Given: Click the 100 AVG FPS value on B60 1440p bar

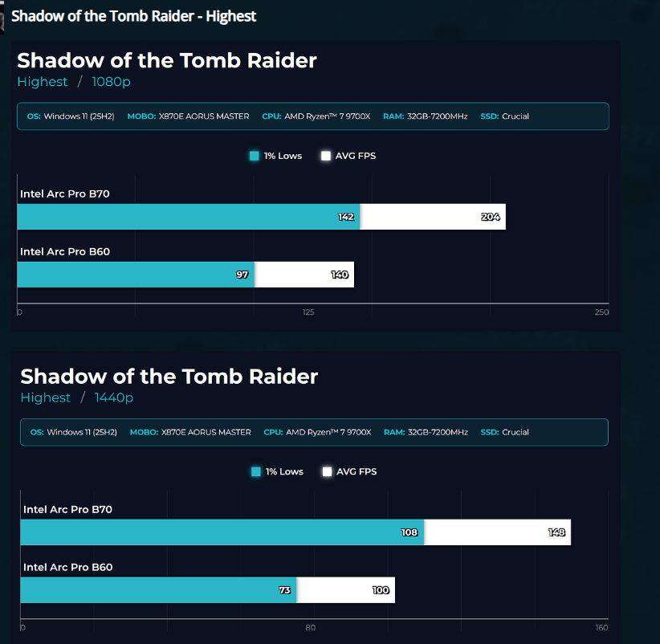Looking at the screenshot, I should (381, 590).
